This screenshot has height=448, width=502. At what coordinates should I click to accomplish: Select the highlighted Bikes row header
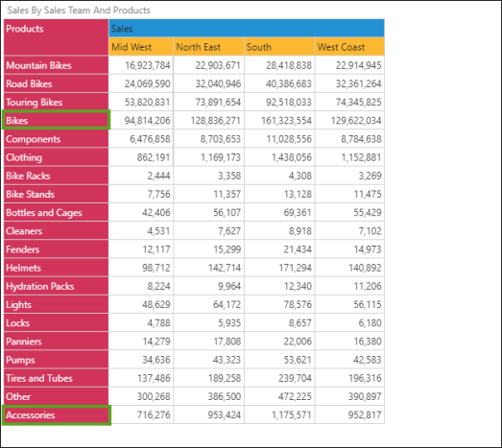coord(57,120)
